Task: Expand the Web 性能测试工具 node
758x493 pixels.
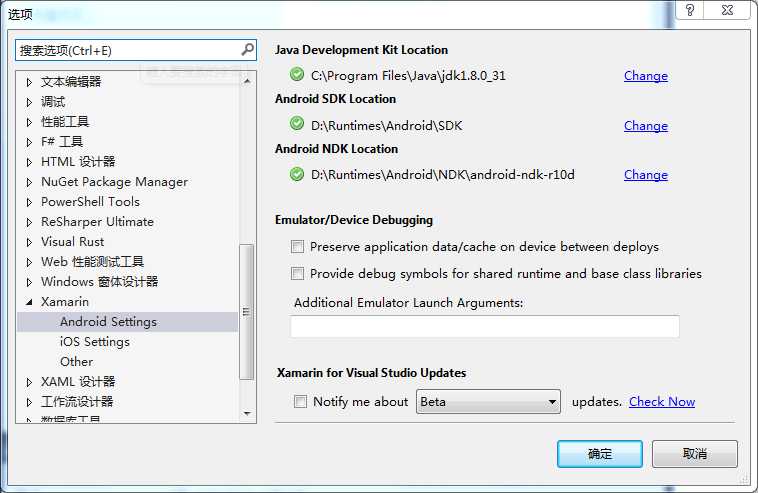Action: click(x=29, y=262)
